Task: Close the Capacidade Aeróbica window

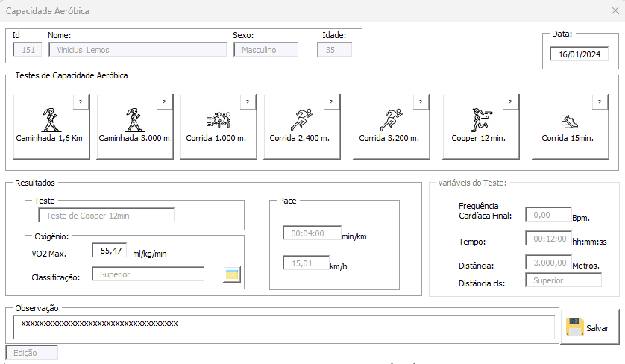Action: tap(615, 10)
